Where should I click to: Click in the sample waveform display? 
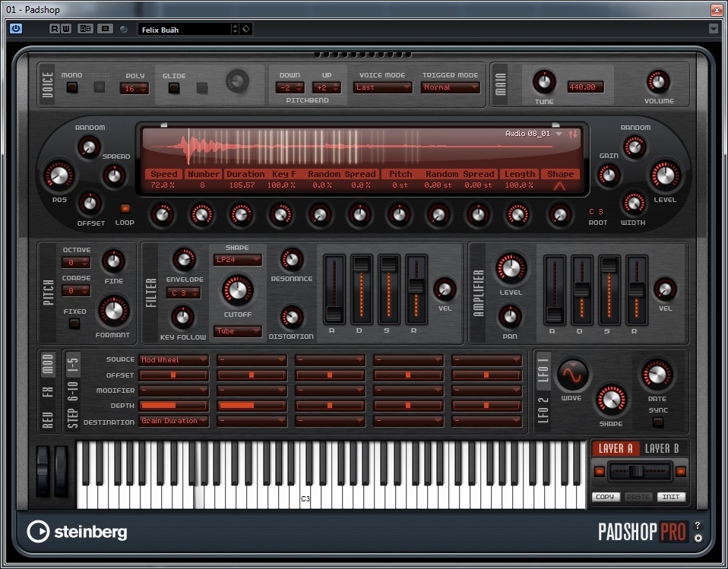(361, 147)
